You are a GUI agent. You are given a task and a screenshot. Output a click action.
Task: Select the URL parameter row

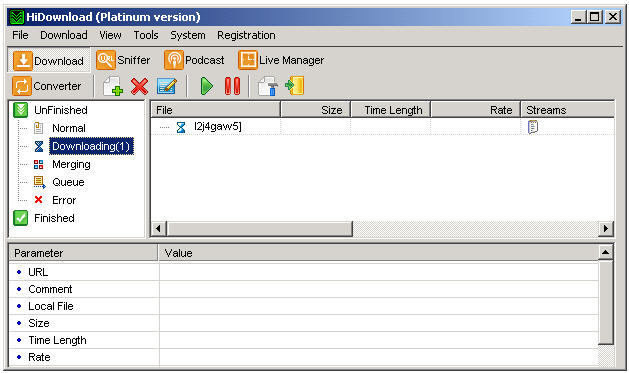(303, 272)
